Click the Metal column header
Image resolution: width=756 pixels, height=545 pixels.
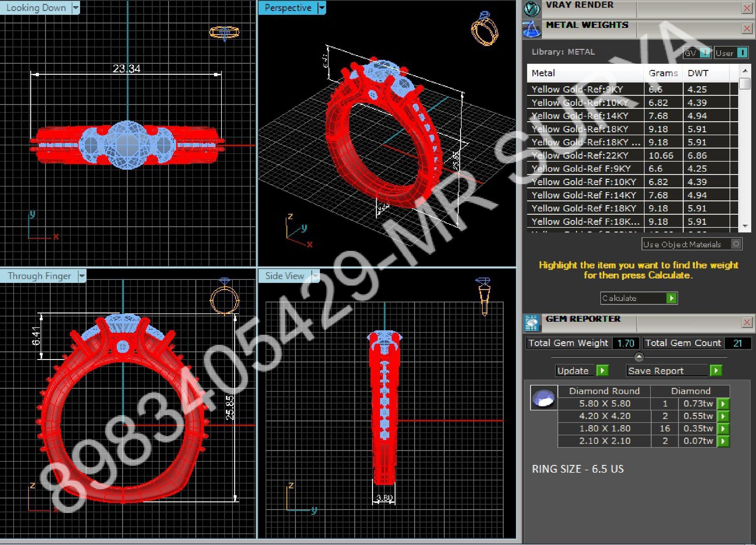coord(585,73)
